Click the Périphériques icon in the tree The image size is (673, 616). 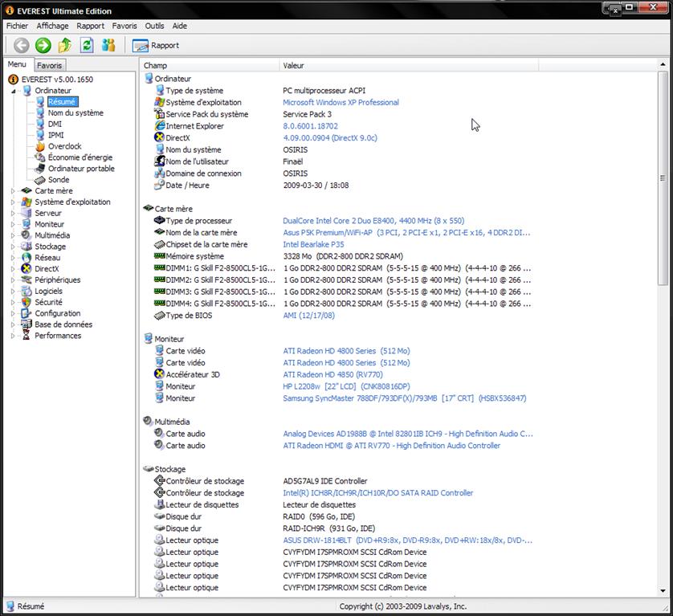tap(27, 279)
